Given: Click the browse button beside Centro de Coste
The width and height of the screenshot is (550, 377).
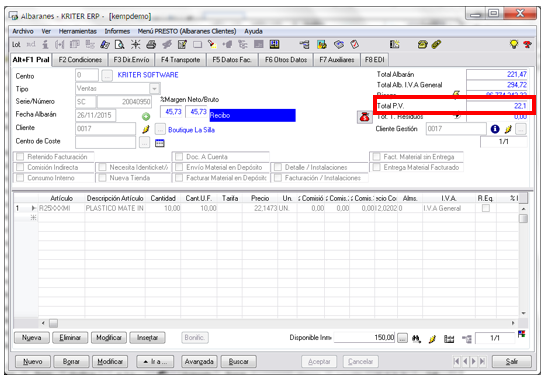Looking at the screenshot, I should pos(144,142).
